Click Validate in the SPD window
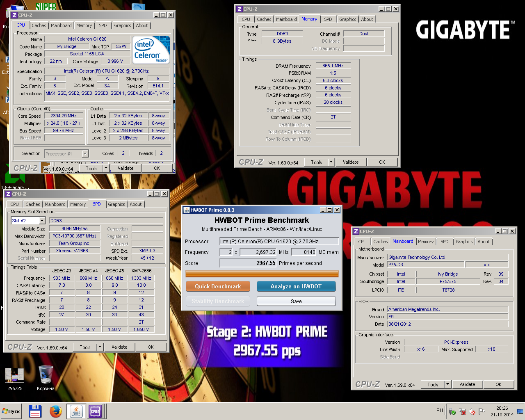Screen dimensions: 525x420 [119, 347]
